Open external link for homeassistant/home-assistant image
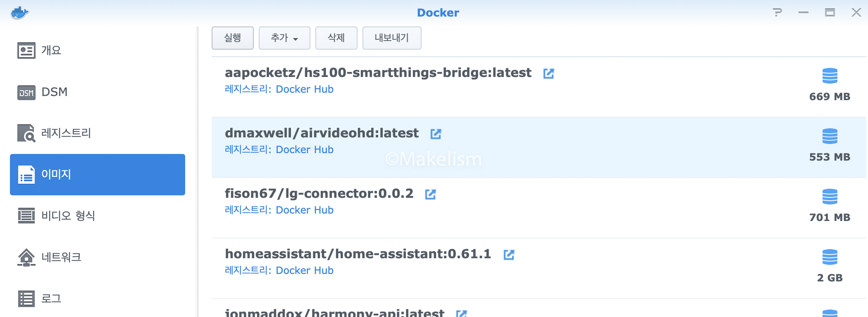 [x=509, y=255]
